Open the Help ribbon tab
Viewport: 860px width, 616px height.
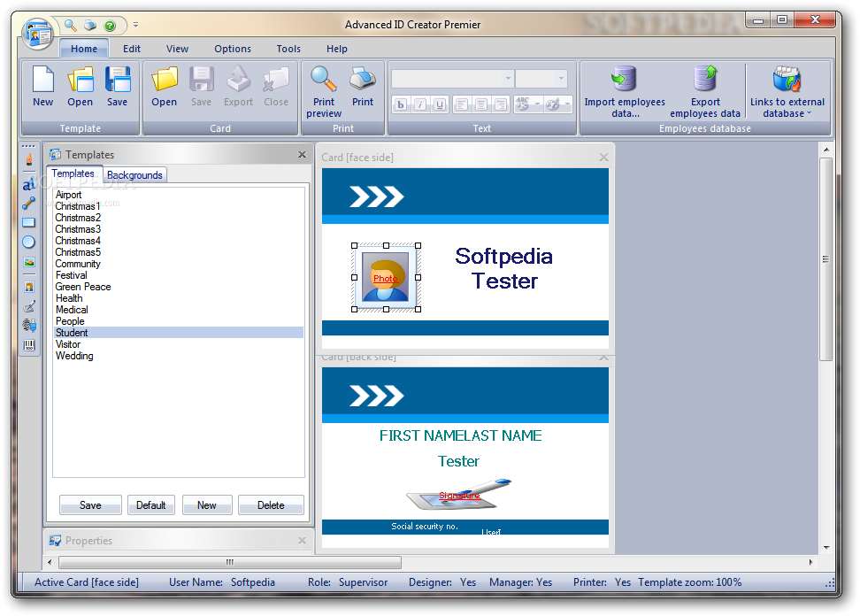(x=337, y=49)
